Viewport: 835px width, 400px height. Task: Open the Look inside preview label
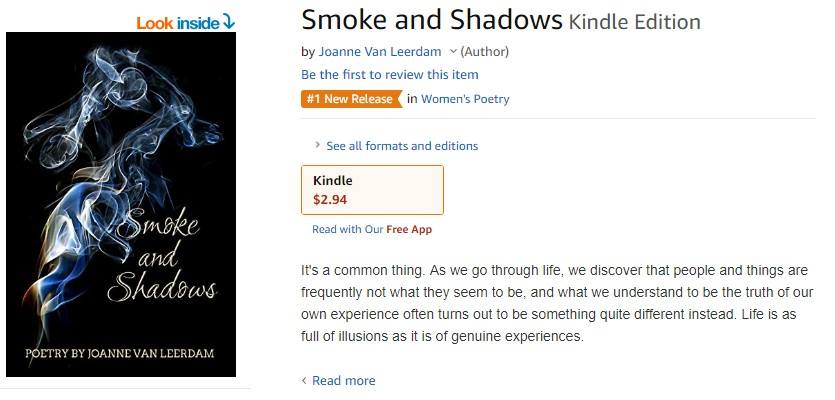click(177, 22)
